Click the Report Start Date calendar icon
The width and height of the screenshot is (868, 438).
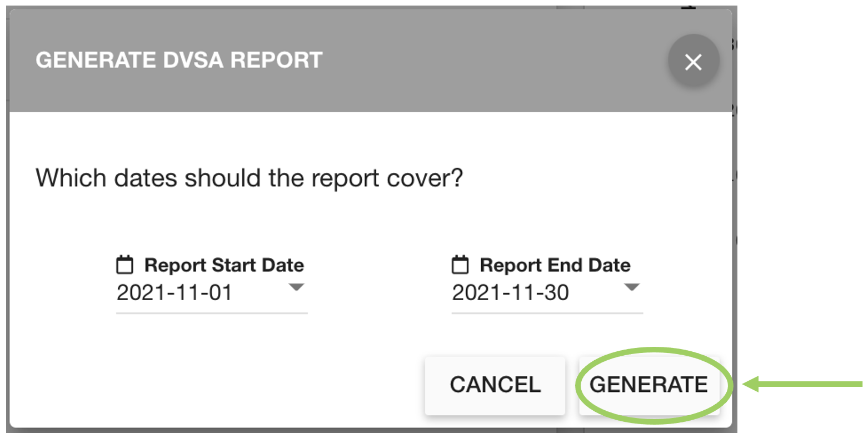(124, 265)
